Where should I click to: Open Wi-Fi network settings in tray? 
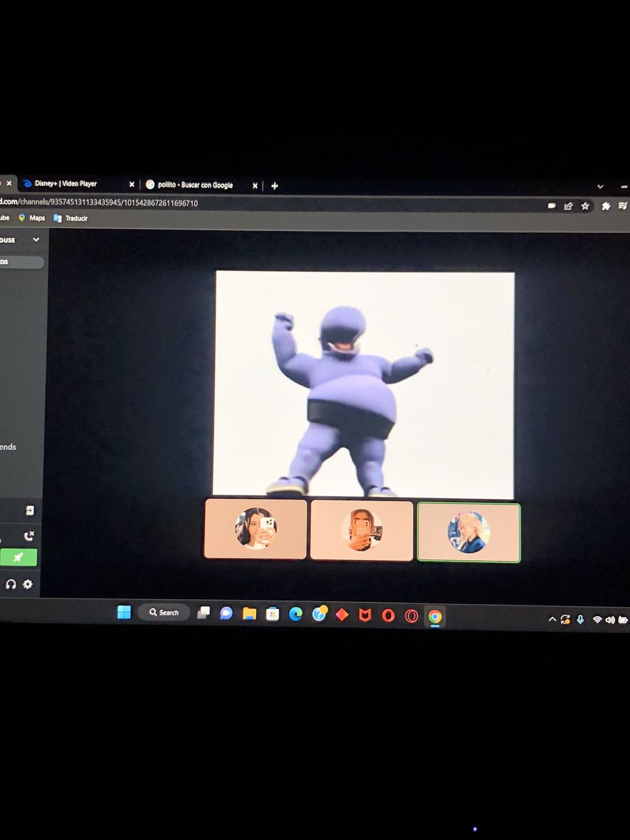[597, 620]
